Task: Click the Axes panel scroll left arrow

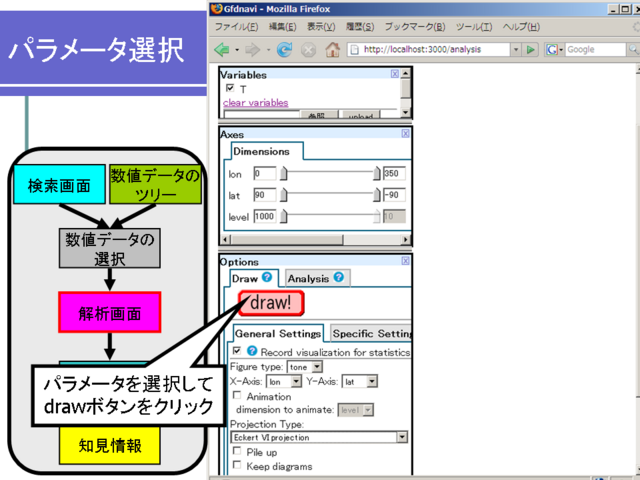Action: click(x=226, y=240)
